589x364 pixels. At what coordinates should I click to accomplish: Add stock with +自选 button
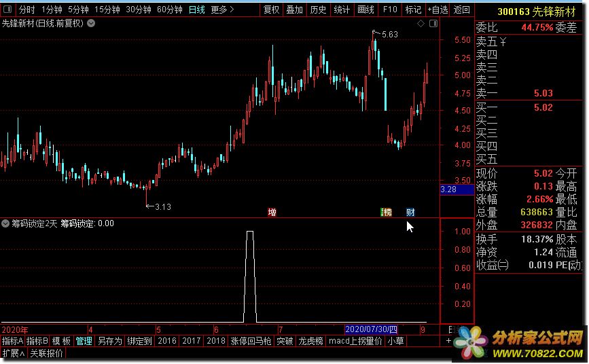[438, 10]
